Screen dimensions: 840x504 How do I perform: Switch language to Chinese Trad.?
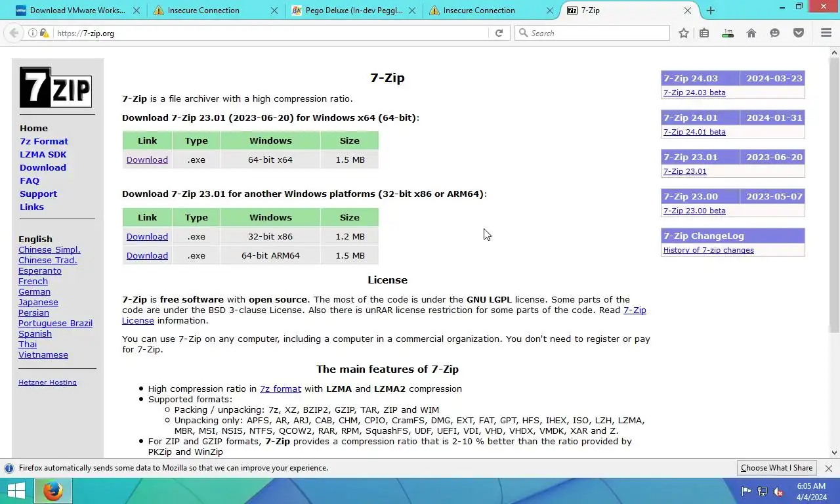(47, 260)
